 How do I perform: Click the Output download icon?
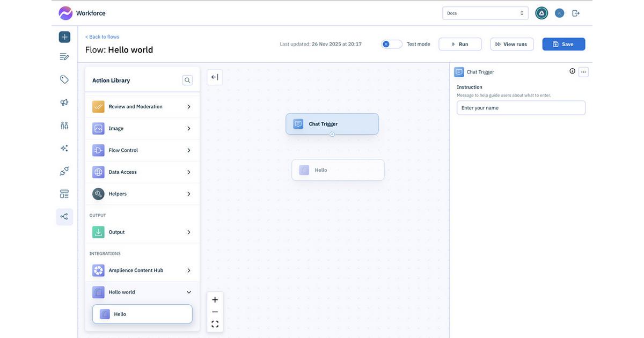98,232
